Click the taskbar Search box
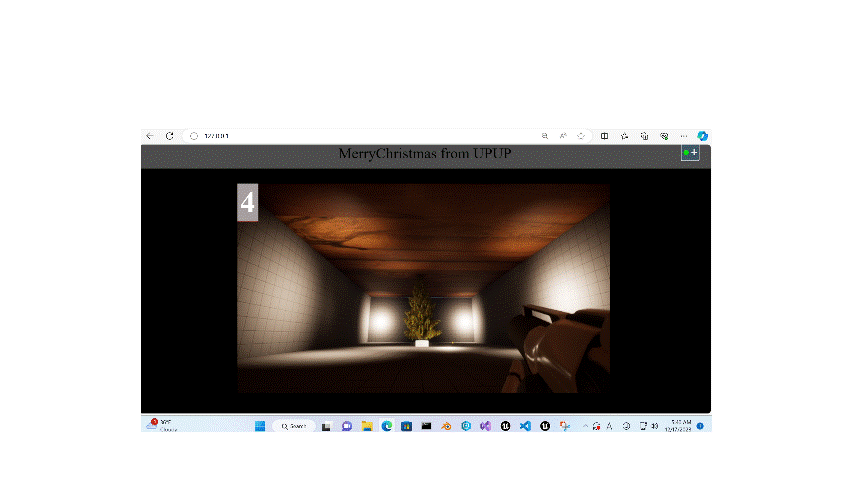The width and height of the screenshot is (853, 480). click(294, 426)
